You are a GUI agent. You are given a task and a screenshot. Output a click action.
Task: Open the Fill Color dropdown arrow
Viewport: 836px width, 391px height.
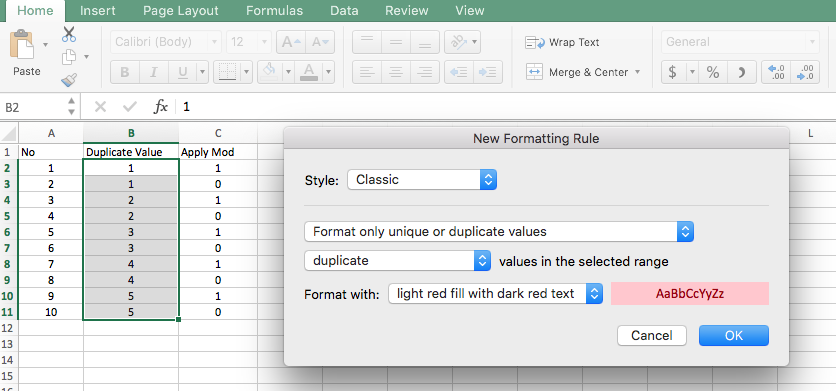pos(288,72)
